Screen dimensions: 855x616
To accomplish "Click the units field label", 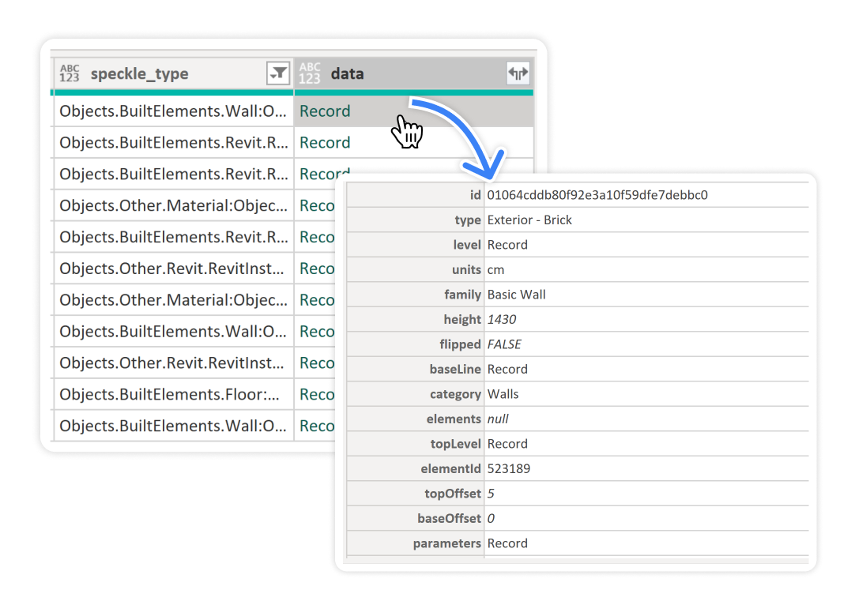I will (467, 270).
